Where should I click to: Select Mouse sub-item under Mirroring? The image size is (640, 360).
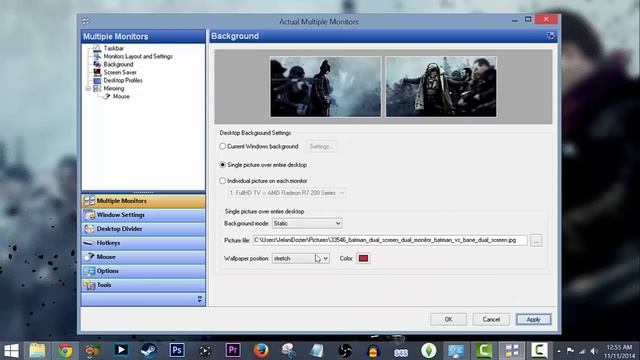pos(121,96)
